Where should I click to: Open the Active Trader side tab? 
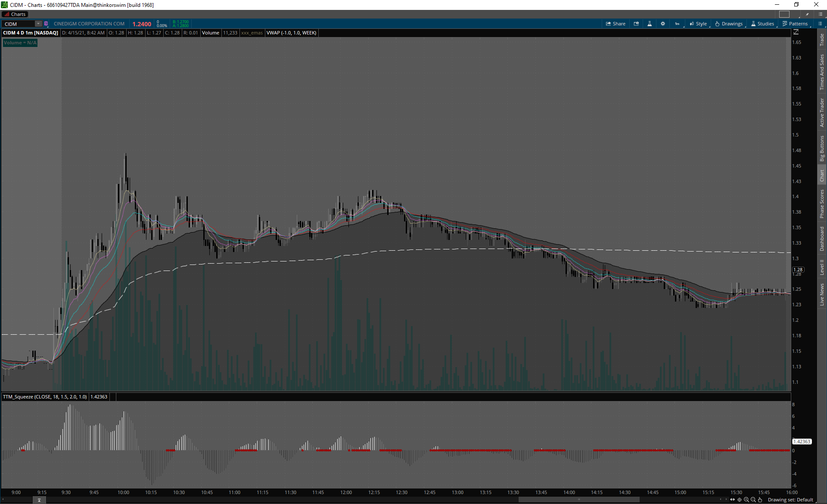pos(822,112)
